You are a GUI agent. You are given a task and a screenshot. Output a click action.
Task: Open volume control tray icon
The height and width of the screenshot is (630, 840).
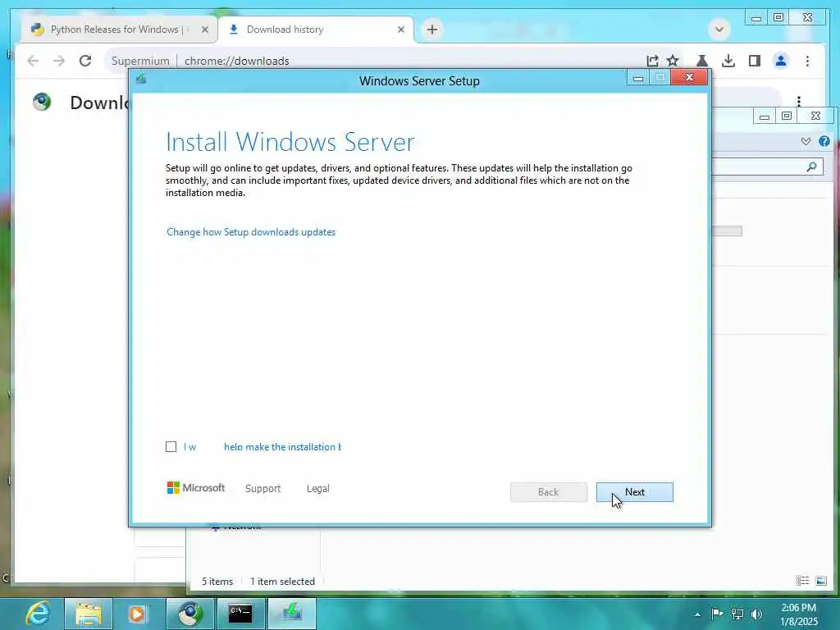pyautogui.click(x=756, y=614)
